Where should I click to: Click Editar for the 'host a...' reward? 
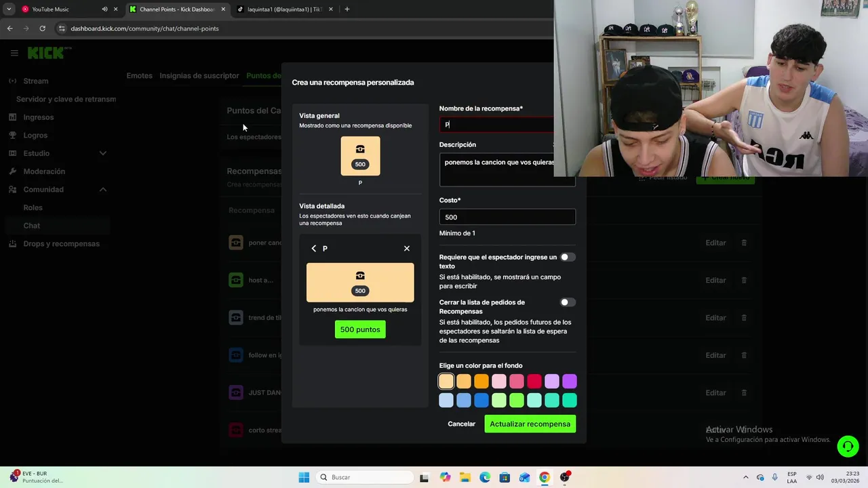click(715, 281)
